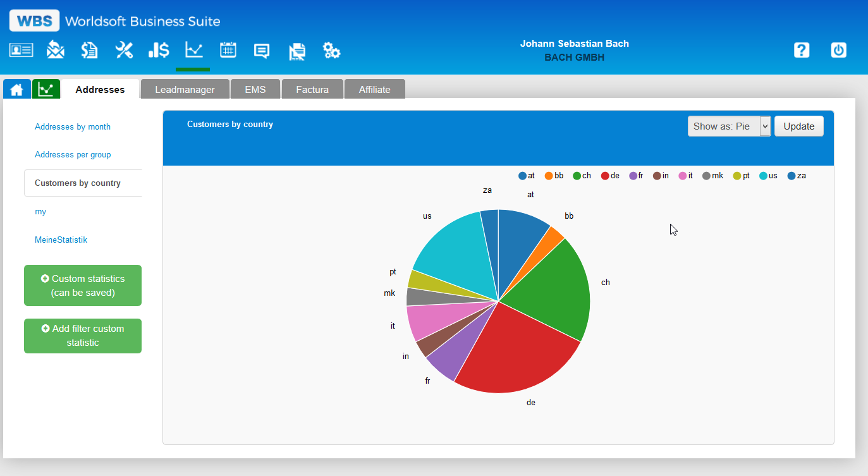868x476 pixels.
Task: Switch to the Affiliate tab
Action: (x=374, y=89)
